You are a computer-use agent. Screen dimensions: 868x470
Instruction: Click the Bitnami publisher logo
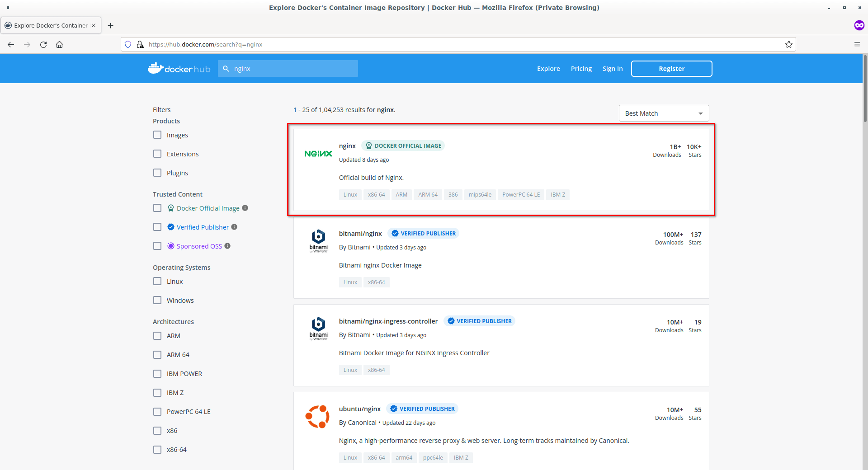pyautogui.click(x=318, y=240)
